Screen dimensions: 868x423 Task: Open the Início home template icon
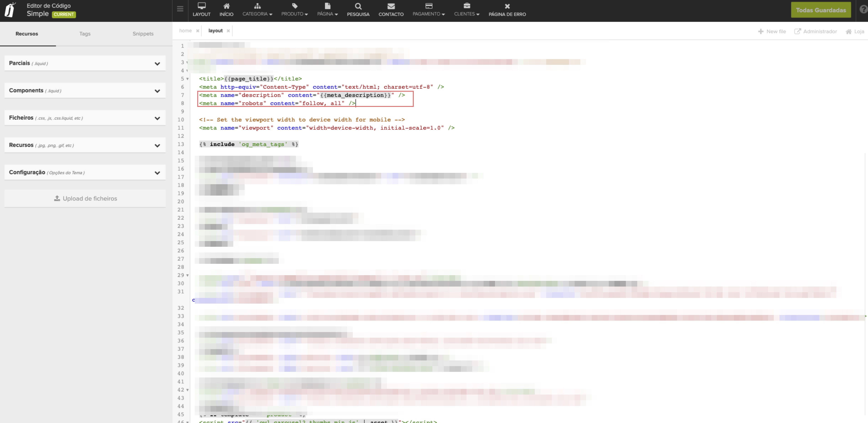click(226, 6)
